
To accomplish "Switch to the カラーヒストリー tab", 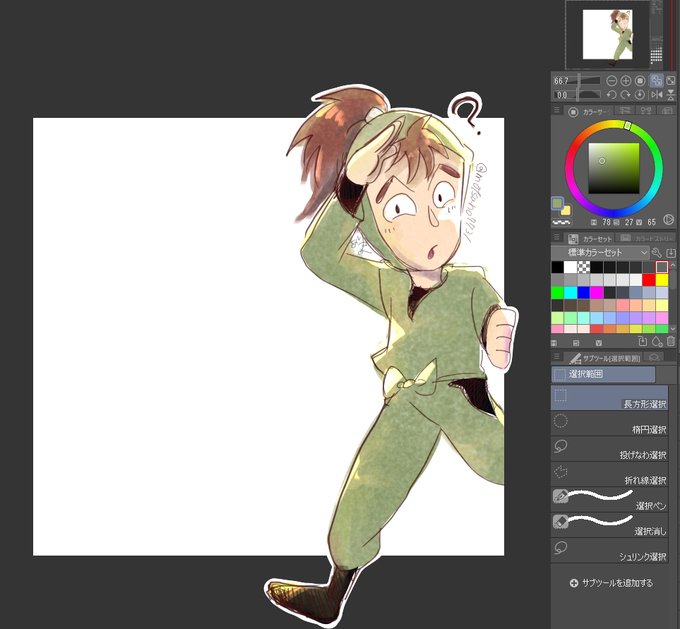I will [646, 238].
